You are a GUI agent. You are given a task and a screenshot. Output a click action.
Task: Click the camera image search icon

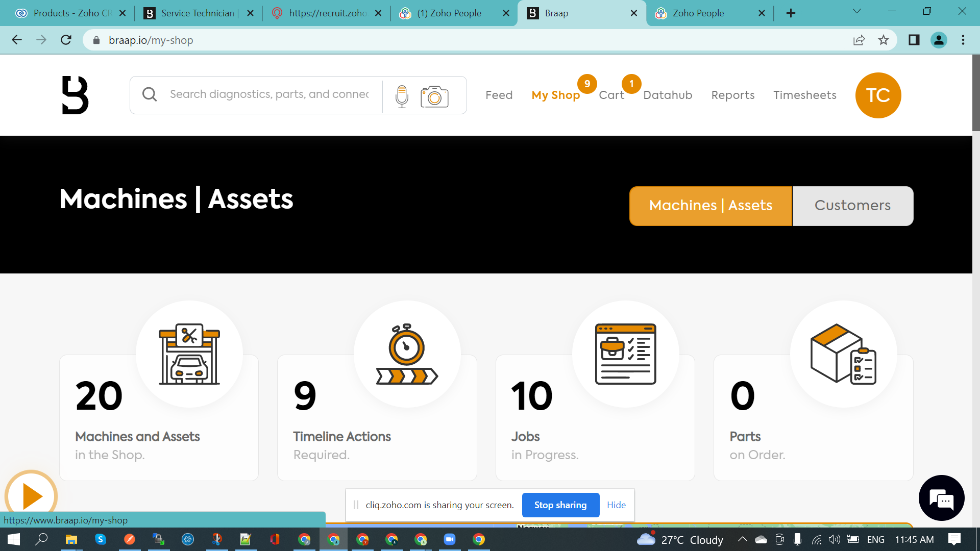(x=434, y=96)
